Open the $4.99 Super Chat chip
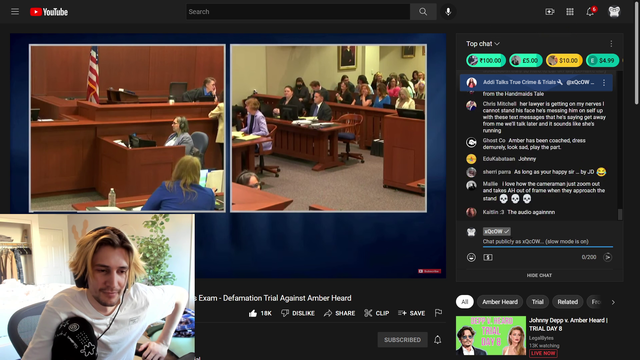This screenshot has height=360, width=640. 602,60
